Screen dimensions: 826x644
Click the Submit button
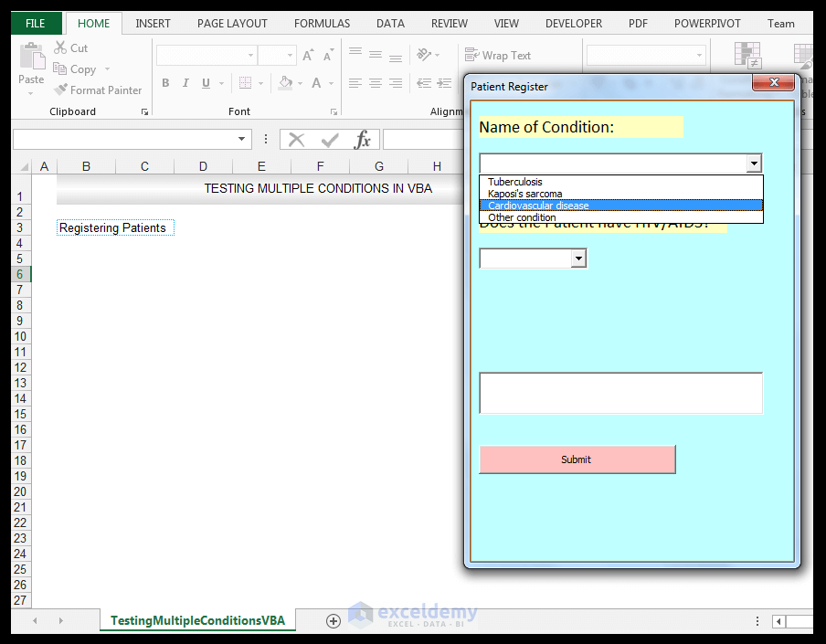point(577,459)
